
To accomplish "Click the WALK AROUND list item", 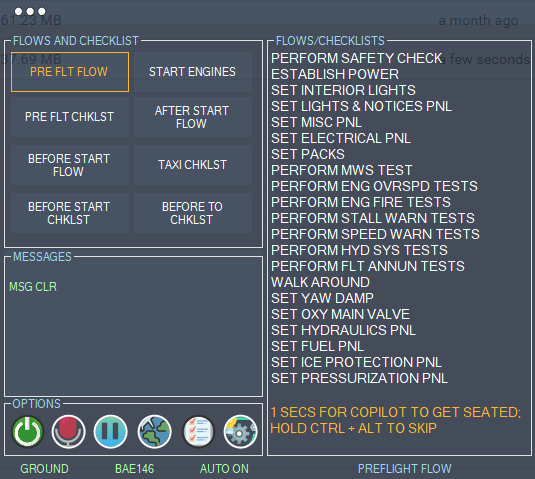I will click(320, 282).
